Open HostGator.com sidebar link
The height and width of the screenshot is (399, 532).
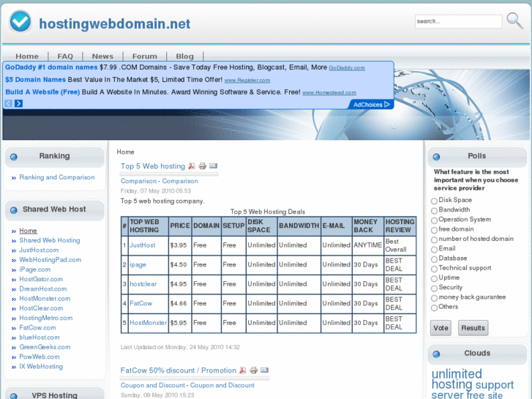coord(41,279)
